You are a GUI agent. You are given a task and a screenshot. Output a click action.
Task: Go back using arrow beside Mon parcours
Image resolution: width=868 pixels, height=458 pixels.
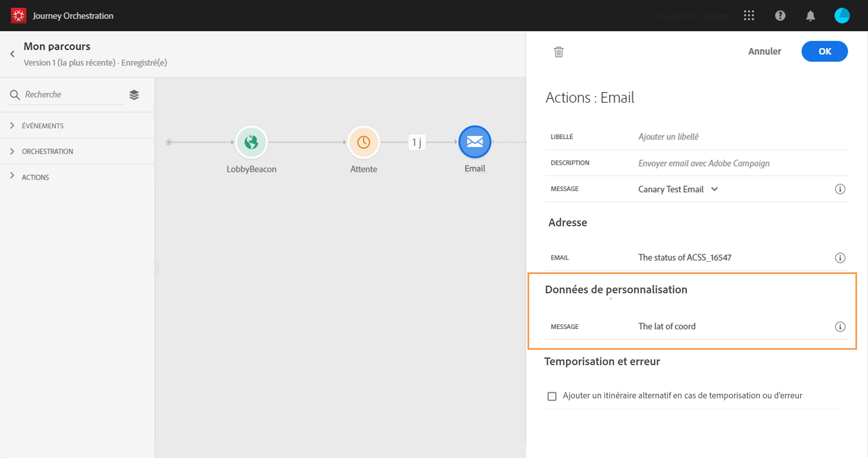coord(13,54)
